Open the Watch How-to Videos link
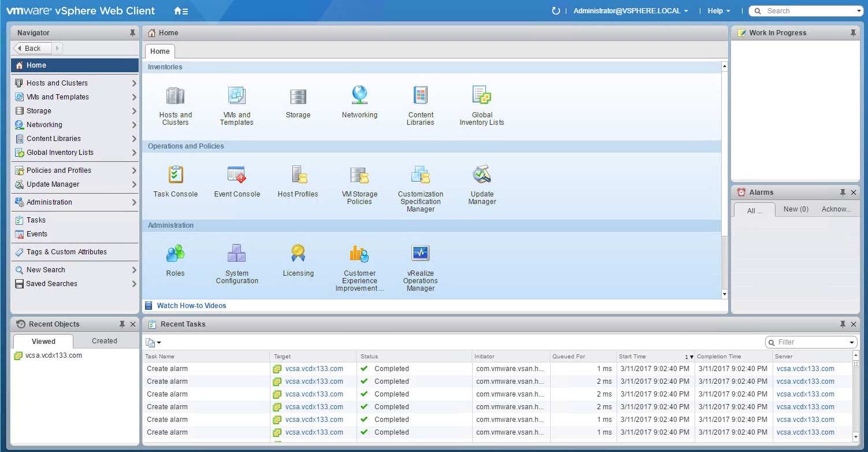The height and width of the screenshot is (452, 868). tap(191, 306)
